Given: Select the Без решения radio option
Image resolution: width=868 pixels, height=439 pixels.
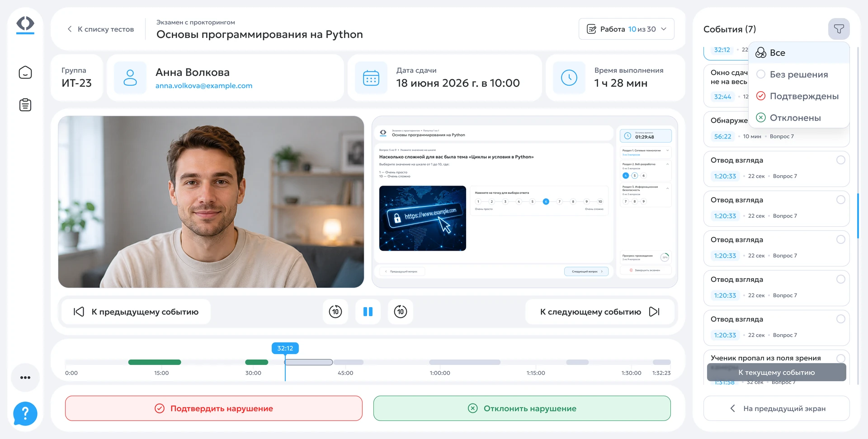Looking at the screenshot, I should (799, 75).
